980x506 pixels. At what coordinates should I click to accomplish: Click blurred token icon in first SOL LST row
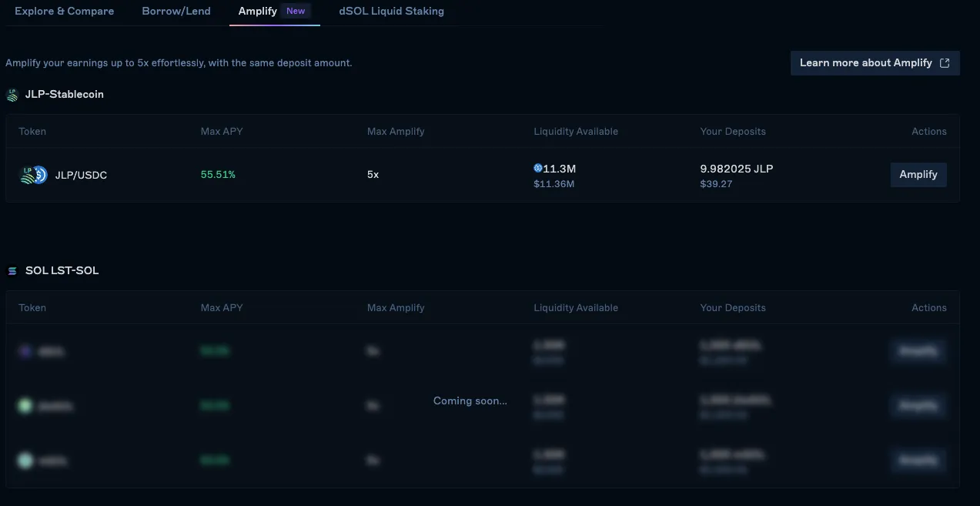point(25,351)
